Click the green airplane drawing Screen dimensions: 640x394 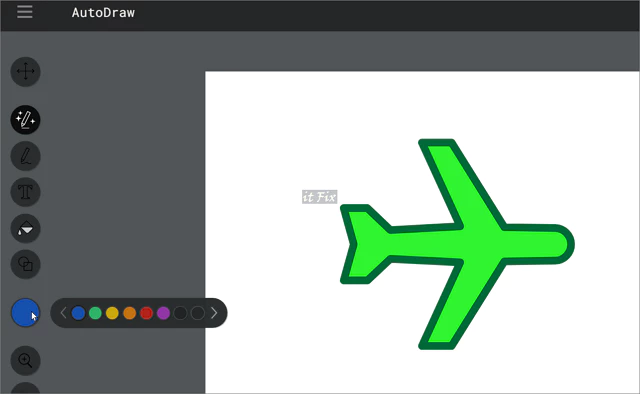point(457,244)
